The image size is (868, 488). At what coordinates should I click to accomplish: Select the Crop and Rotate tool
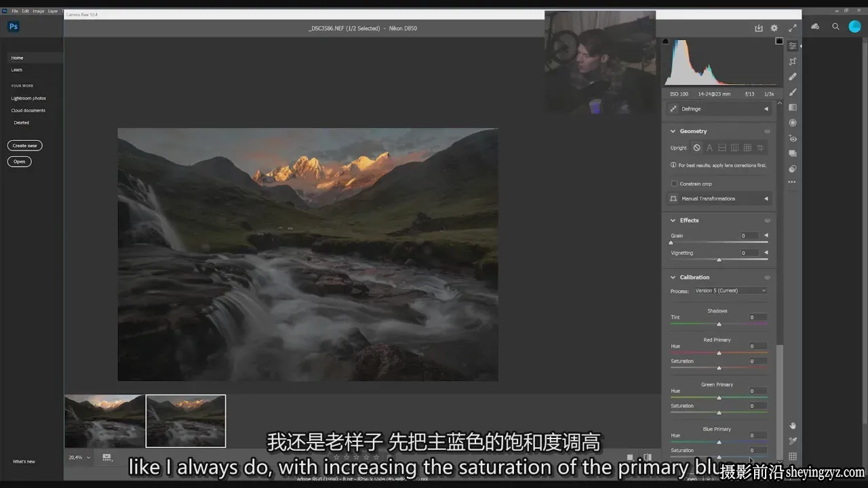(x=792, y=61)
